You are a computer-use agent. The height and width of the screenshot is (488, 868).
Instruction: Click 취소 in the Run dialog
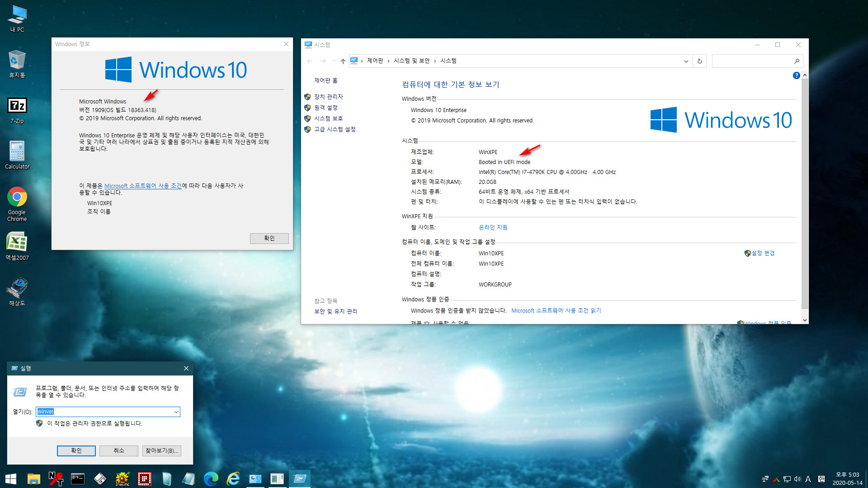tap(119, 450)
